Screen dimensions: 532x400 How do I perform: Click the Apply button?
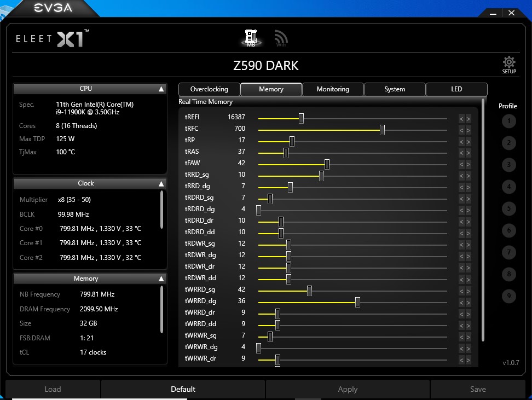click(x=348, y=389)
